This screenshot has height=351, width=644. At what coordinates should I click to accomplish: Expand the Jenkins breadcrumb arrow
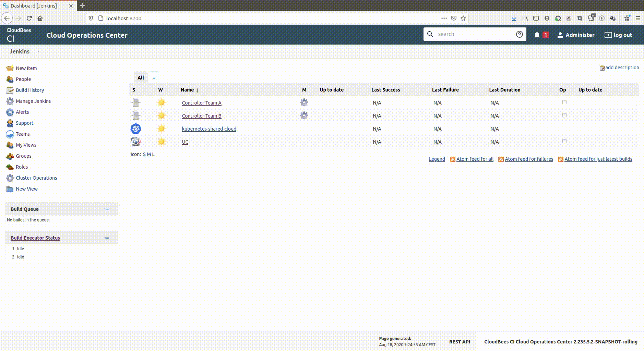click(38, 51)
